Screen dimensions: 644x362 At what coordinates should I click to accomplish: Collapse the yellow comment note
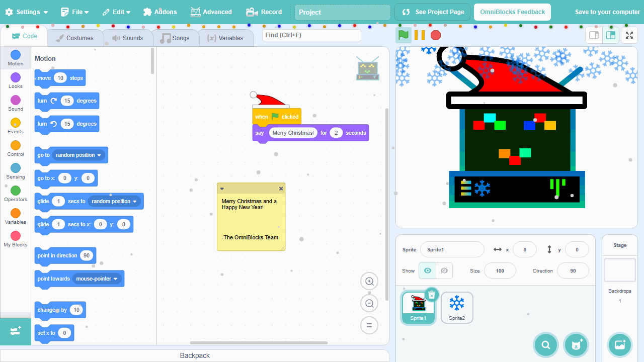[x=222, y=189]
